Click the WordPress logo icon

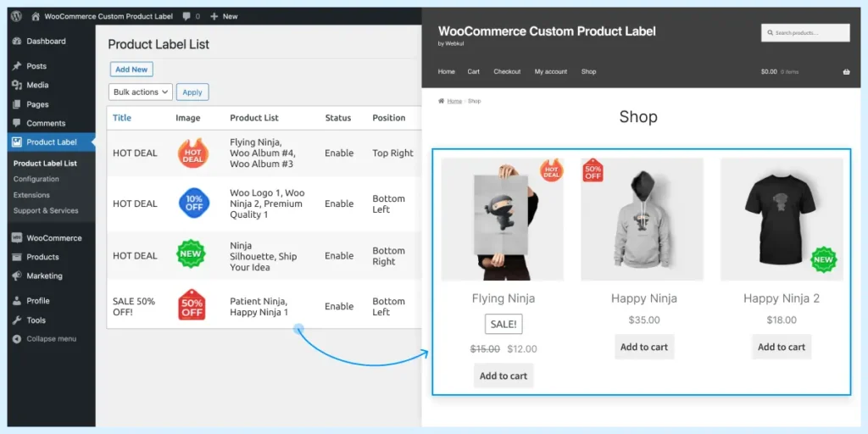coord(16,16)
